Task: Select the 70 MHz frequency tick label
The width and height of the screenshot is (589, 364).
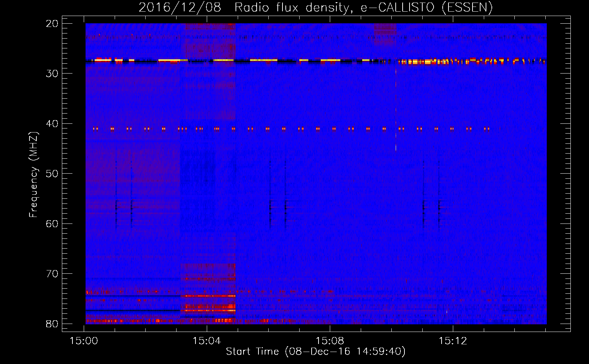Action: click(52, 274)
